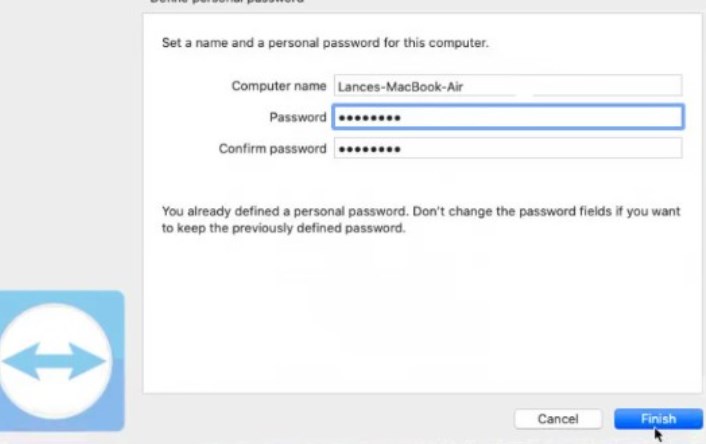Focus the Computer name text field
Image resolution: width=706 pixels, height=444 pixels.
(x=507, y=86)
